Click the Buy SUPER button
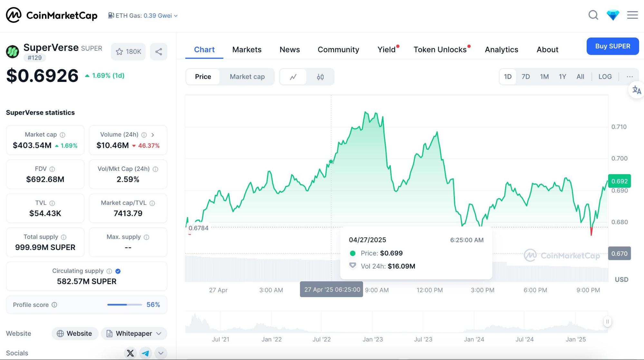The height and width of the screenshot is (360, 644). [x=612, y=46]
